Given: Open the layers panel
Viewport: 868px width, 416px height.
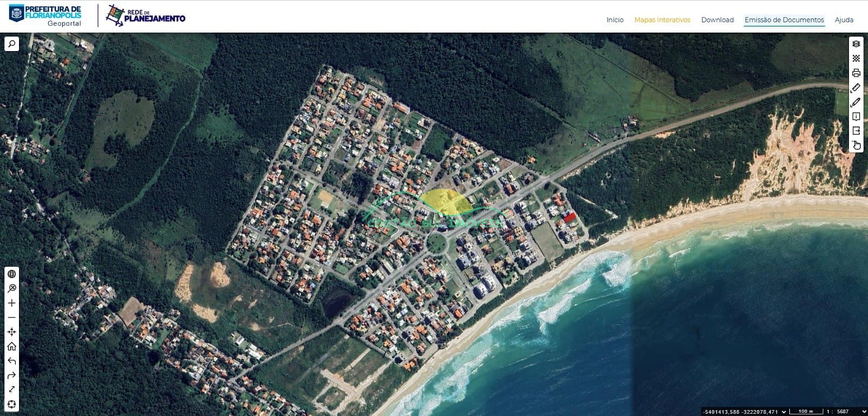Looking at the screenshot, I should (x=856, y=44).
